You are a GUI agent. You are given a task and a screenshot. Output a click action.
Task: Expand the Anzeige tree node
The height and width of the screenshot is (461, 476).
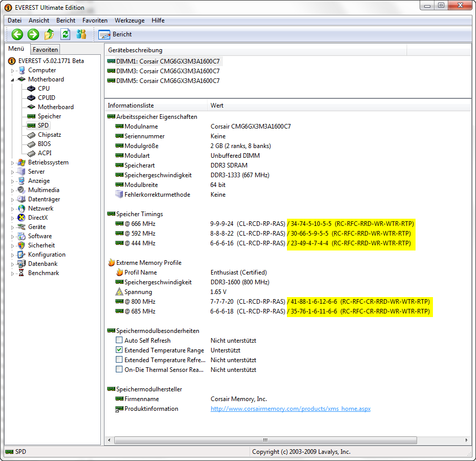pos(12,181)
